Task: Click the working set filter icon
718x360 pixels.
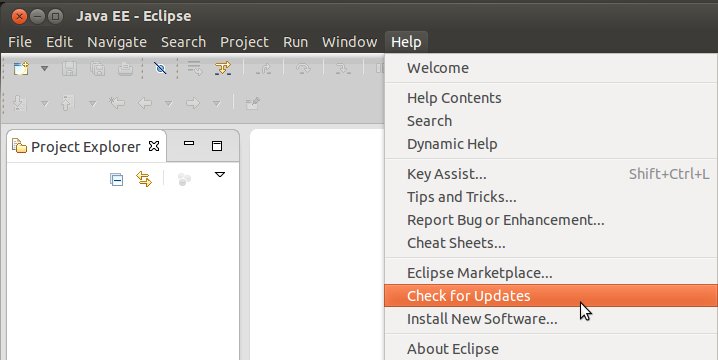Action: (184, 180)
